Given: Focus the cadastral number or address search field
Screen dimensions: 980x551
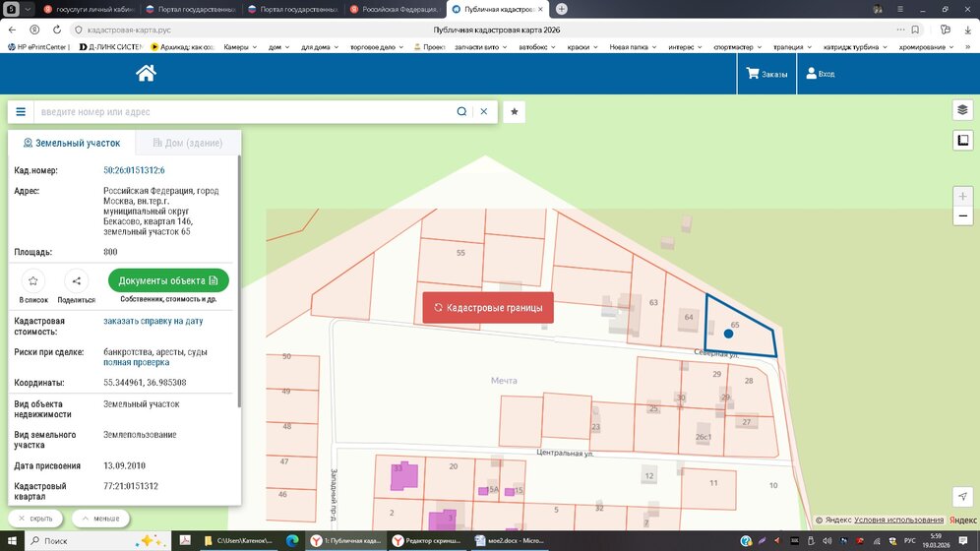Looking at the screenshot, I should [244, 112].
